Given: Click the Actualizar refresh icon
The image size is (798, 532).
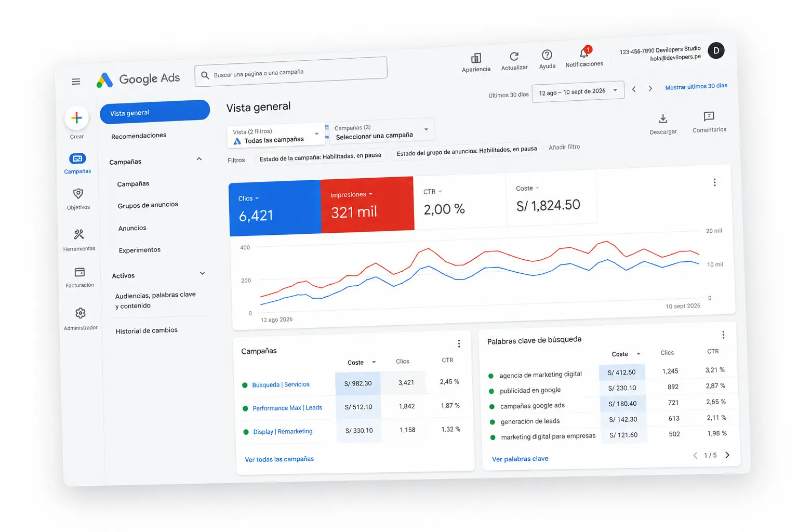Looking at the screenshot, I should point(514,56).
